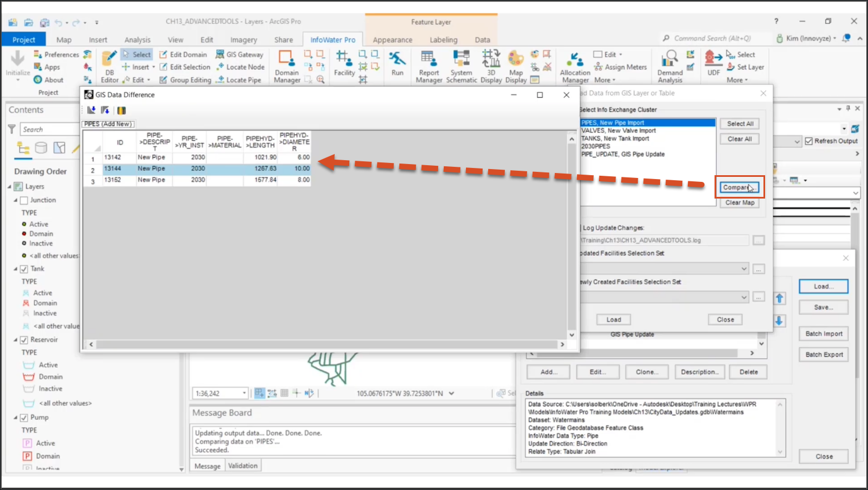This screenshot has height=490, width=868.
Task: Toggle the Junction layer checkbox
Action: [x=24, y=200]
